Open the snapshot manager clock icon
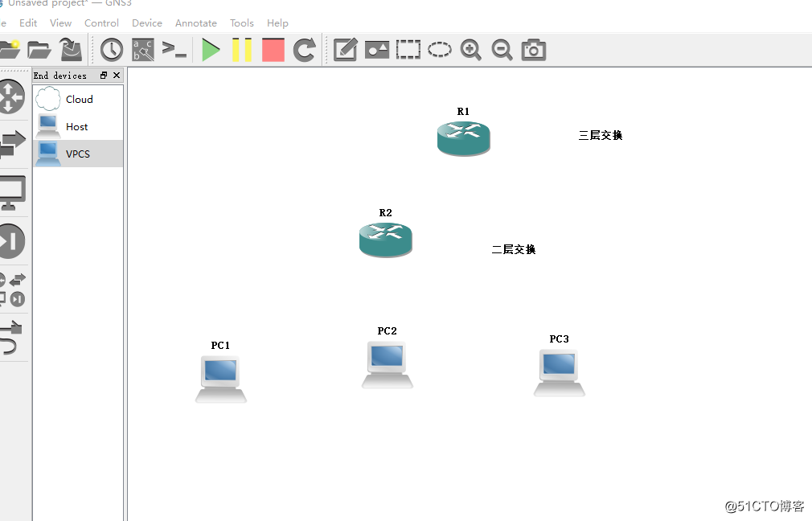 coord(111,50)
